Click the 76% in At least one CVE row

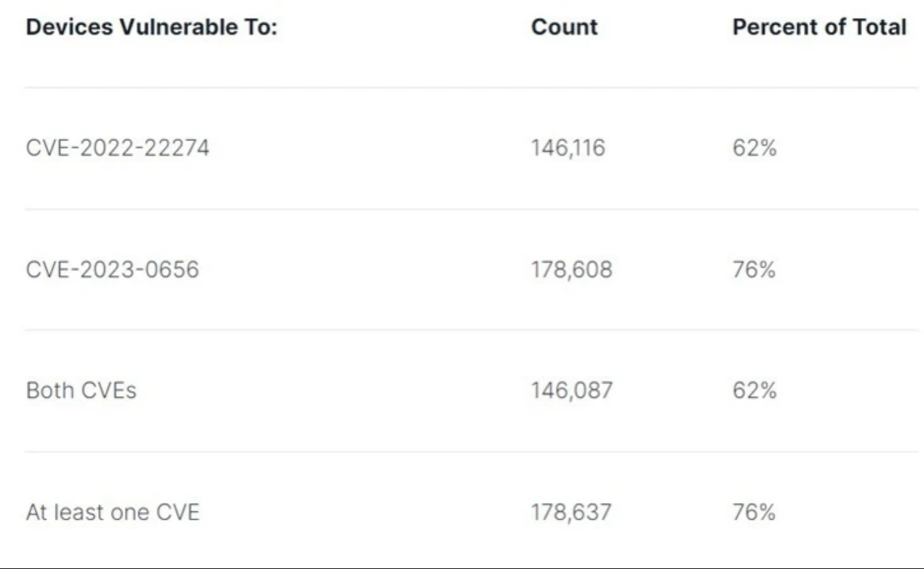[754, 512]
